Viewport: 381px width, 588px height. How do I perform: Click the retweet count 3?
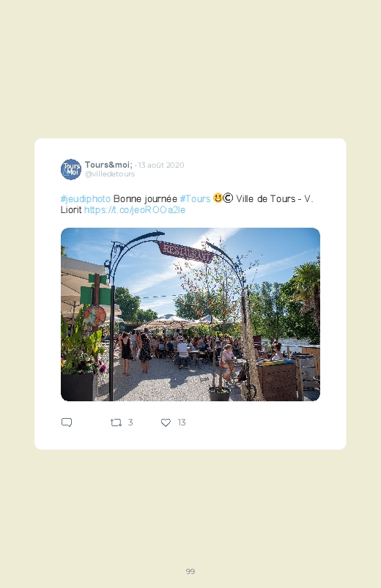[130, 423]
